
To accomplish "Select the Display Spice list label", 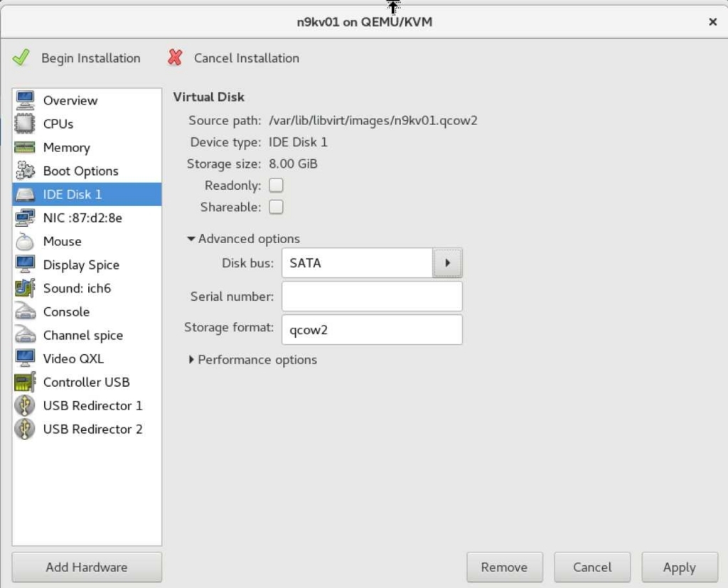I will (81, 264).
